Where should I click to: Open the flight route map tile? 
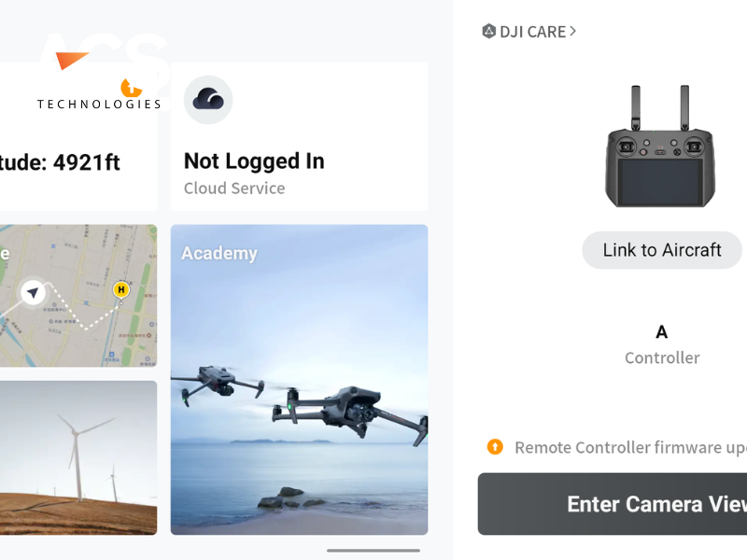click(x=78, y=296)
